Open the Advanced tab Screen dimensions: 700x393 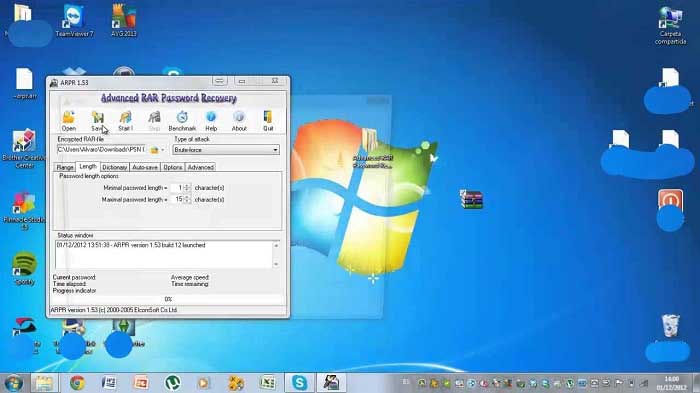point(200,167)
